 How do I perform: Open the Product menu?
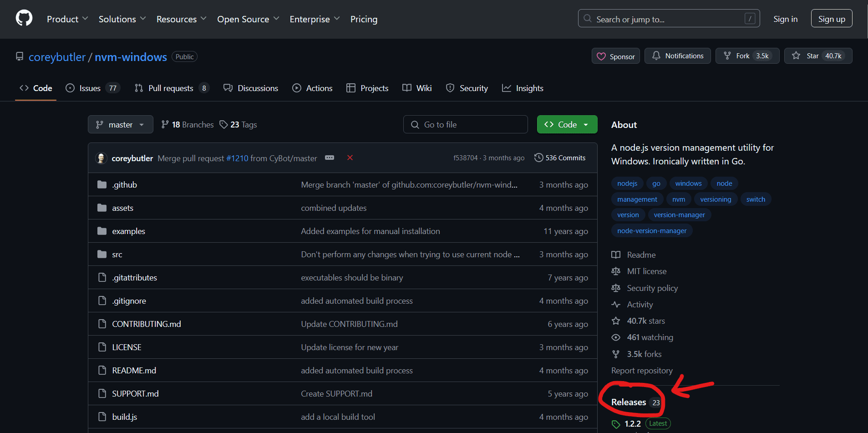pos(67,19)
